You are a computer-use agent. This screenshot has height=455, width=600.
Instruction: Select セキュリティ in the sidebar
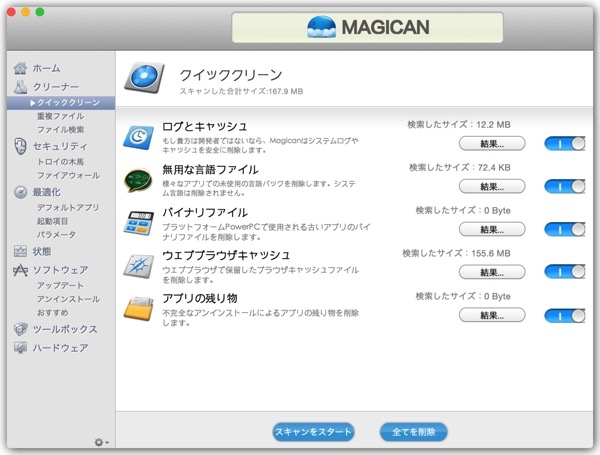pyautogui.click(x=60, y=146)
